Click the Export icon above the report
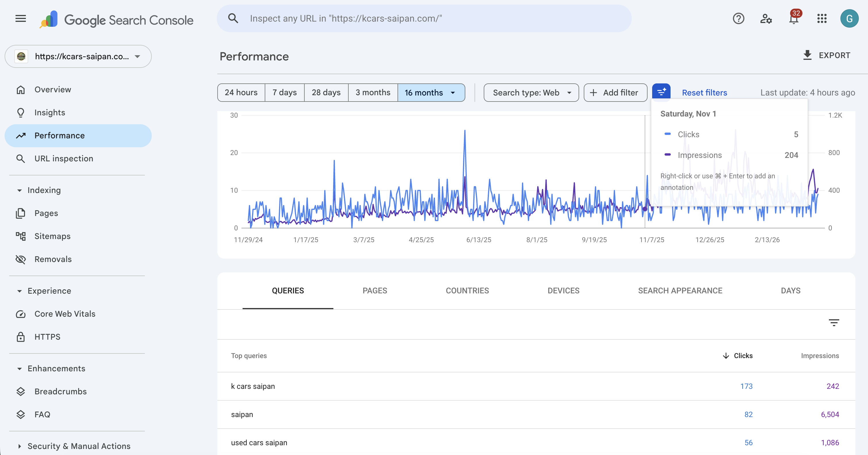Screen dimensions: 868x455 coord(807,55)
